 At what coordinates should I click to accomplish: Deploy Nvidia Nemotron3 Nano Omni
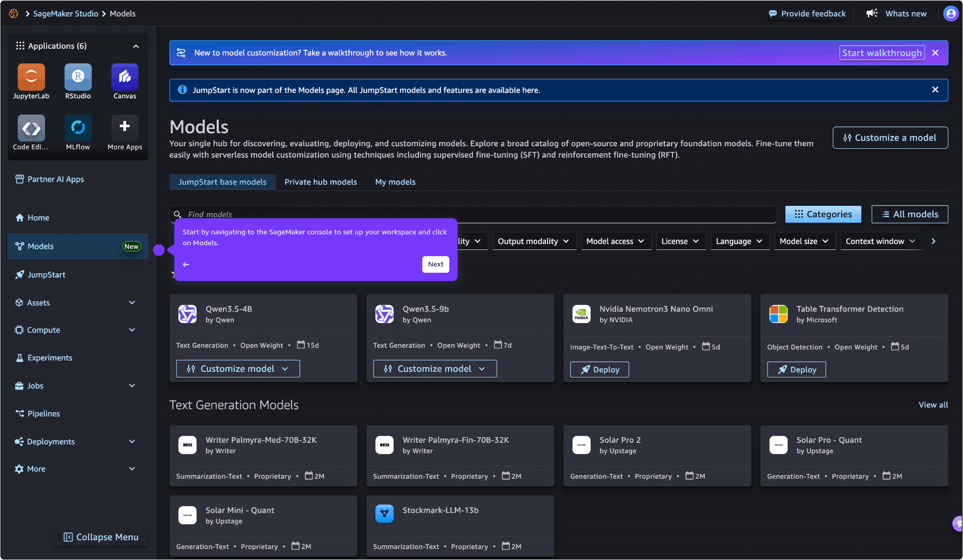pyautogui.click(x=599, y=370)
